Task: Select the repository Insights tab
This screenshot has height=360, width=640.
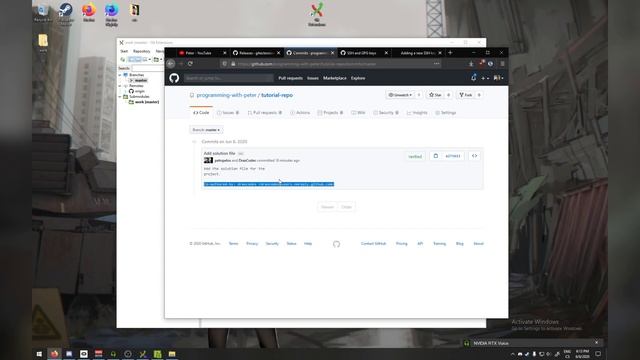Action: [417, 113]
